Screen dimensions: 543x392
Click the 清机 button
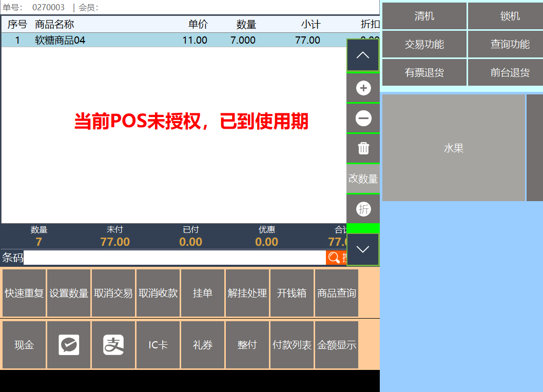(424, 16)
